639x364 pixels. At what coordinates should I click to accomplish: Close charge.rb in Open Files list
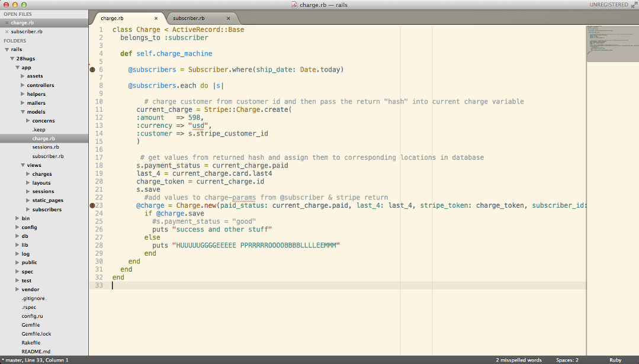(x=7, y=22)
